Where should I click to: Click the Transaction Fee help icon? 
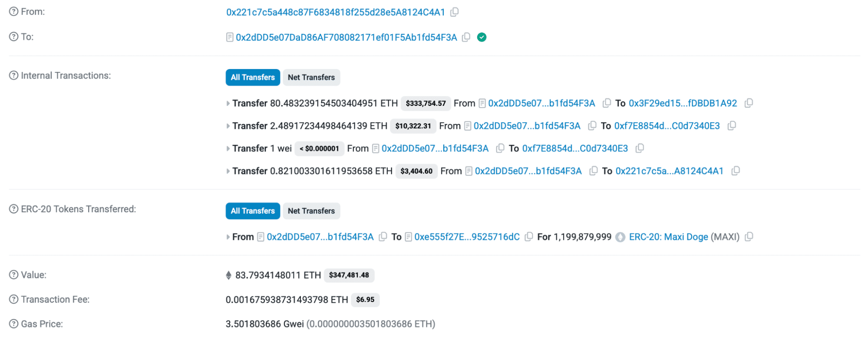(x=14, y=300)
